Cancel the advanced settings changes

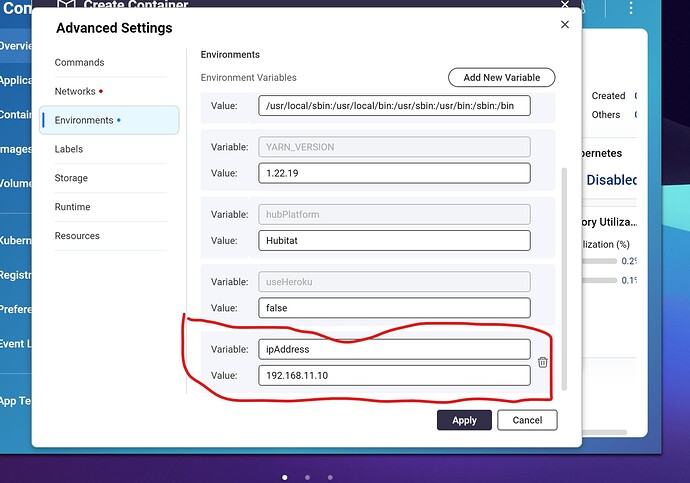pyautogui.click(x=527, y=420)
